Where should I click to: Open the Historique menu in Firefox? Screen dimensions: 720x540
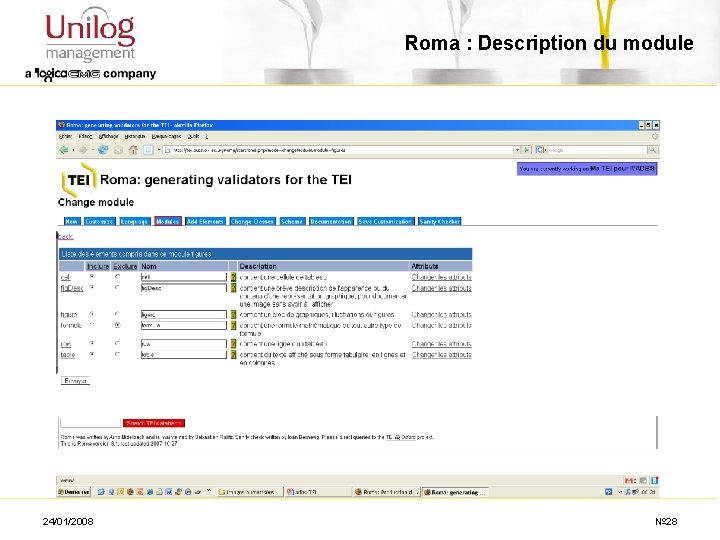135,136
